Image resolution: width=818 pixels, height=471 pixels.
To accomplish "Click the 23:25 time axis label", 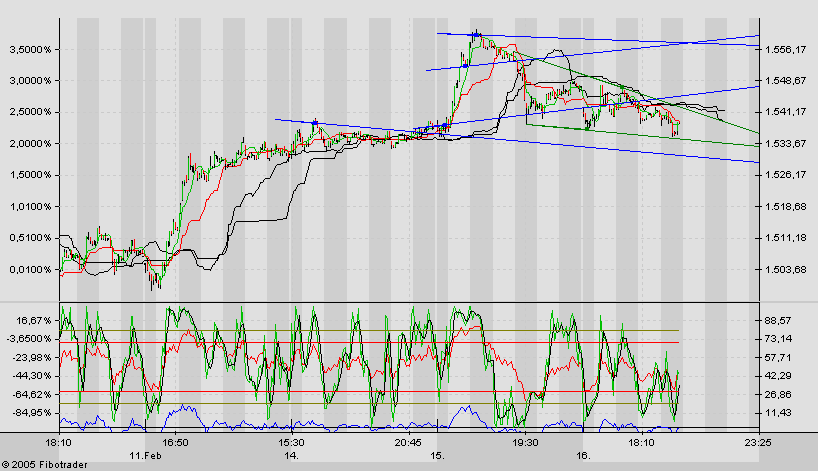I will coord(758,443).
